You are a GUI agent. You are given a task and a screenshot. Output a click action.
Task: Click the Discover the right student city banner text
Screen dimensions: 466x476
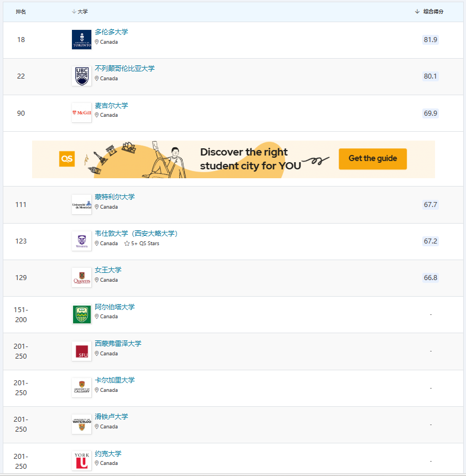(x=250, y=159)
